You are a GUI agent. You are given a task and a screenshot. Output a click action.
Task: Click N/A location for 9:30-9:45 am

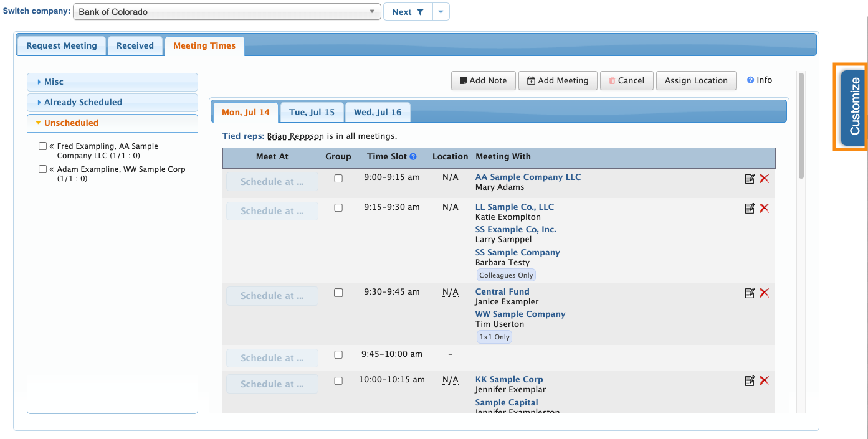(x=451, y=292)
